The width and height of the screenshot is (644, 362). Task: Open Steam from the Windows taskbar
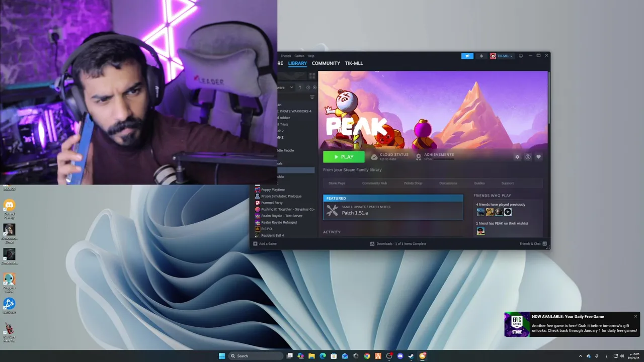point(411,356)
